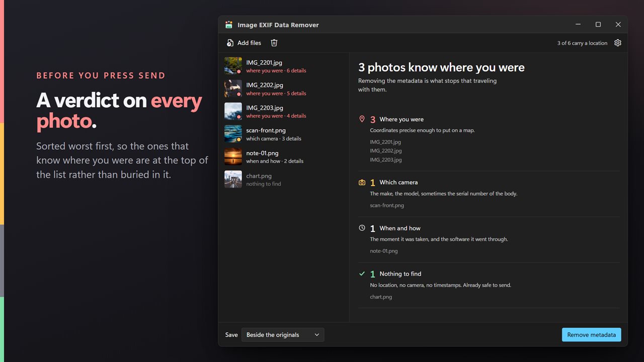Maximize the EXIF Data Remover window
The image size is (644, 362).
click(x=598, y=25)
